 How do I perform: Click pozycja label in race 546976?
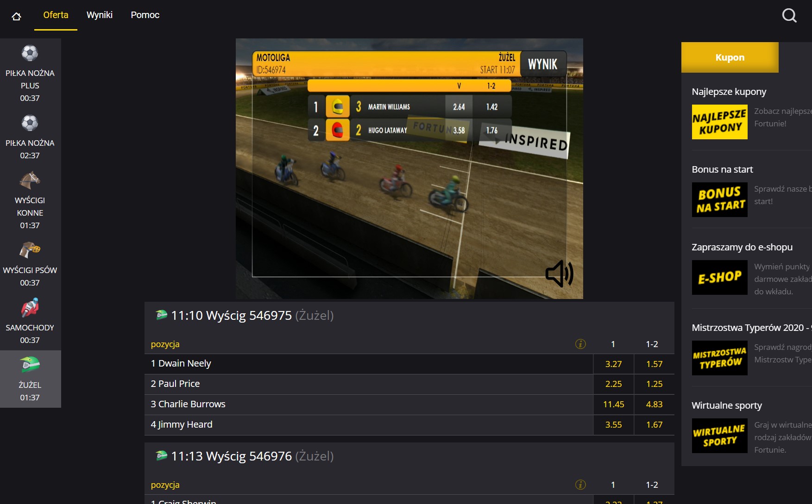point(165,485)
